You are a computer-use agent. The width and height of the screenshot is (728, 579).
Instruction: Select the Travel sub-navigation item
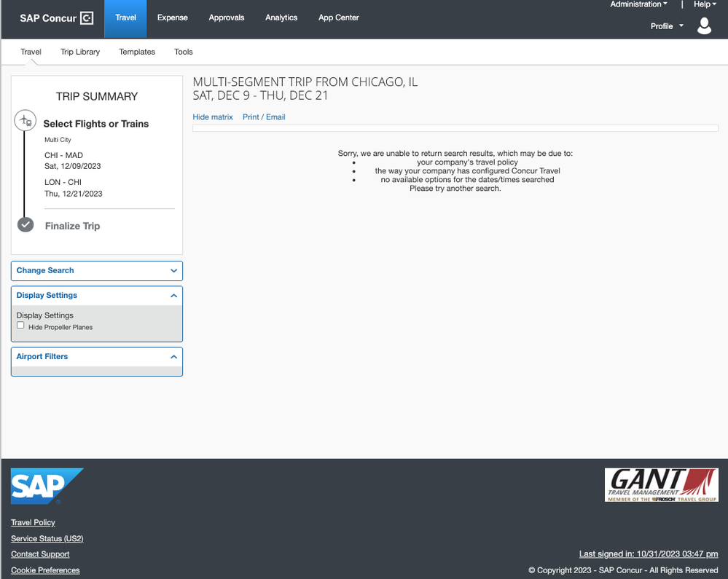31,52
